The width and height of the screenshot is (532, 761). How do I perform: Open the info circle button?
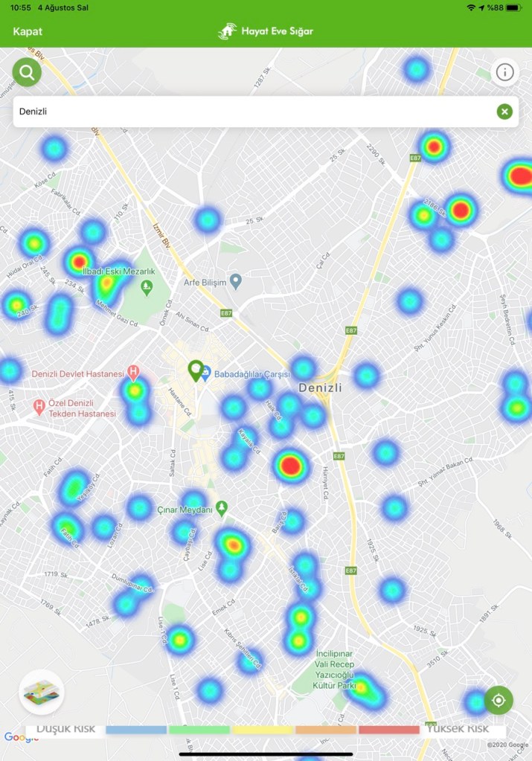(x=505, y=72)
